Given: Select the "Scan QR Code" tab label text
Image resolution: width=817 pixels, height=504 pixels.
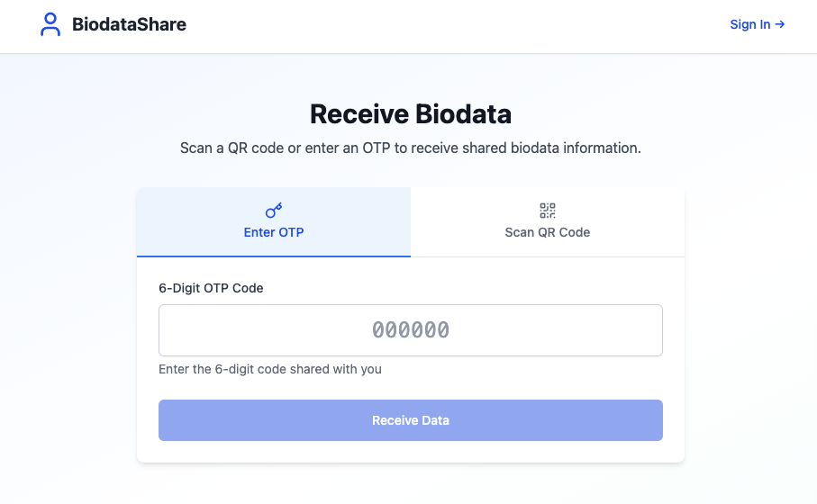Looking at the screenshot, I should coord(548,232).
